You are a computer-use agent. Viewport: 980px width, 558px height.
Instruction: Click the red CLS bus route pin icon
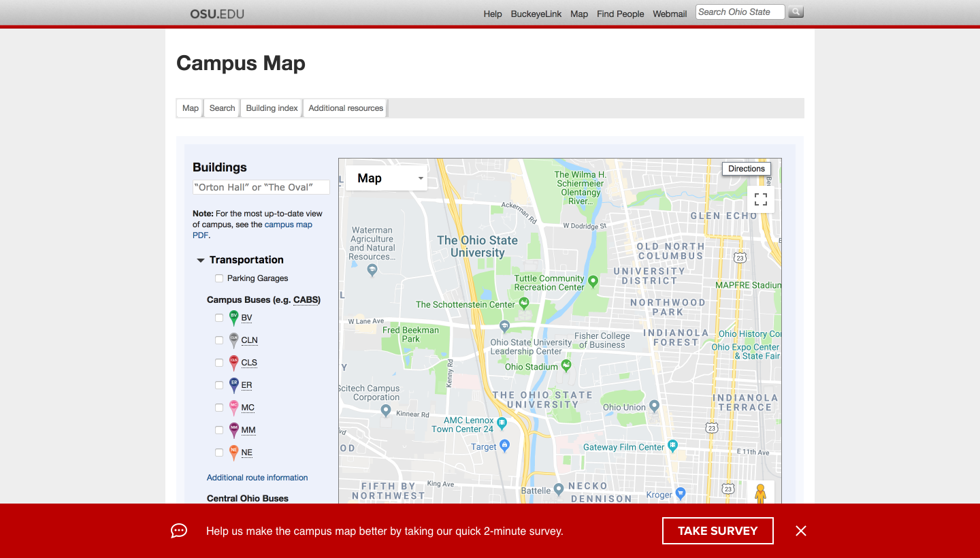pos(233,363)
